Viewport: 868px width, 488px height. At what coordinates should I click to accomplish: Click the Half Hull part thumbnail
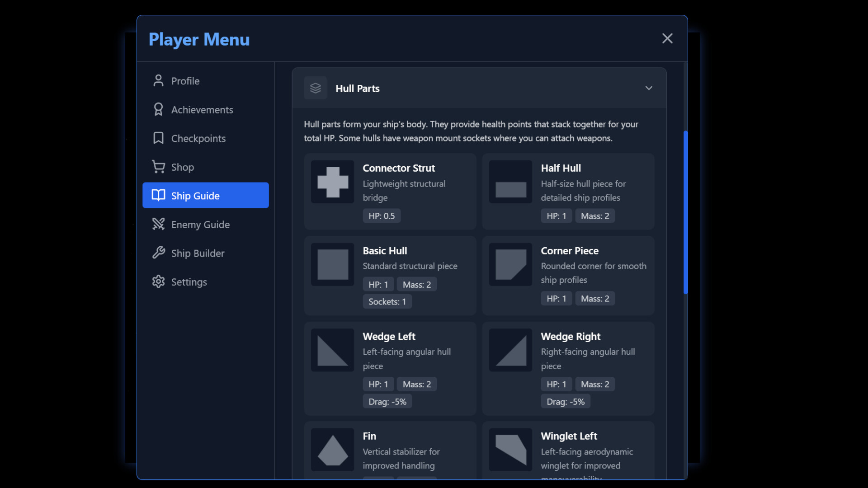point(510,182)
